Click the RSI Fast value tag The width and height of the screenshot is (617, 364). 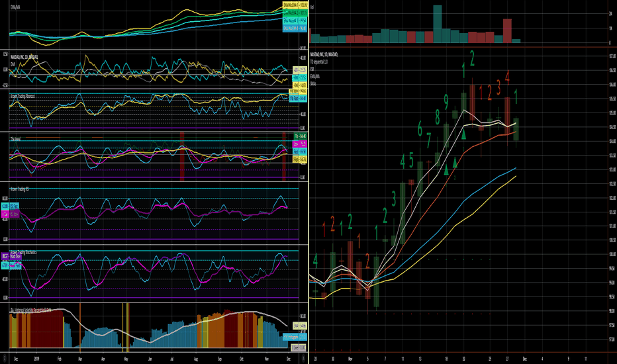[10, 206]
